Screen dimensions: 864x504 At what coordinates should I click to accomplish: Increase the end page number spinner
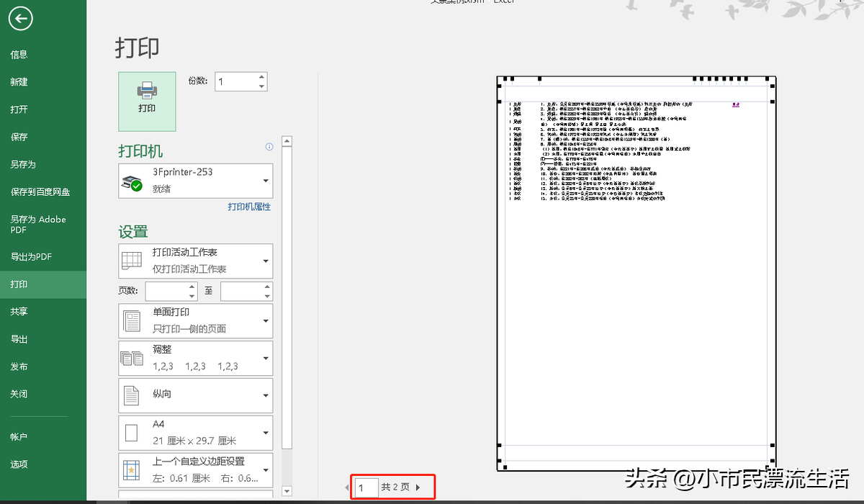point(267,287)
